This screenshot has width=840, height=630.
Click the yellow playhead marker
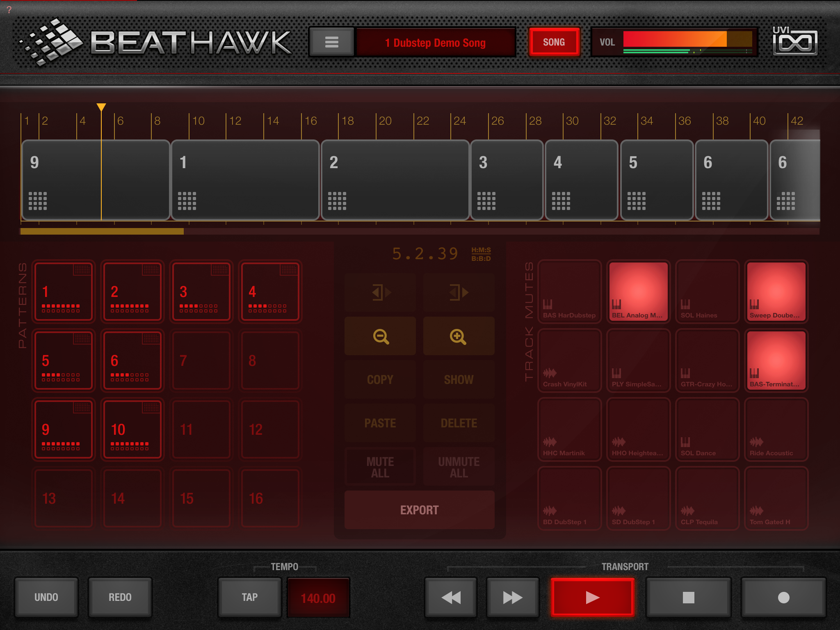[x=101, y=107]
